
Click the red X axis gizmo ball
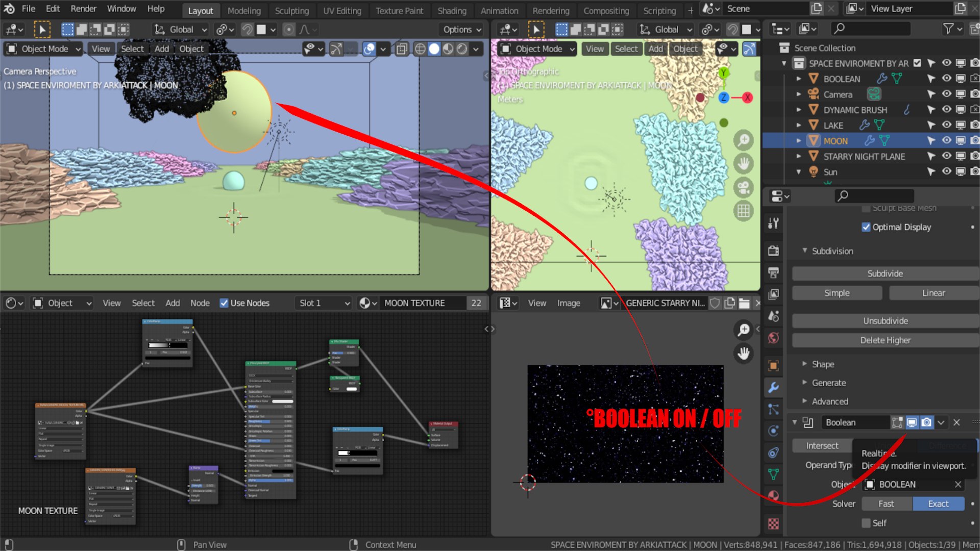[x=747, y=97]
